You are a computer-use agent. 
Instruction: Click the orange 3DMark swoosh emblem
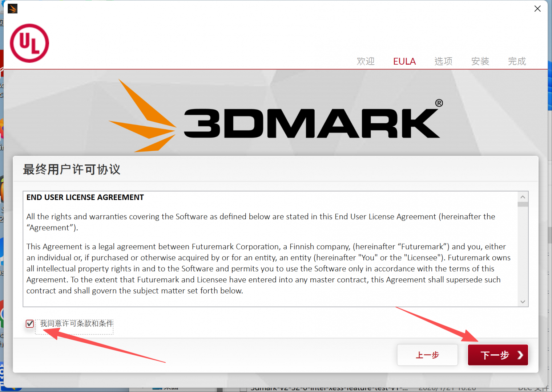[x=142, y=115]
